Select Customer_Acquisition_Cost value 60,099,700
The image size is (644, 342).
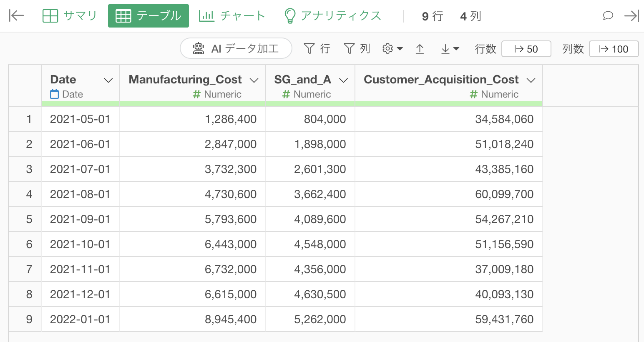coord(449,194)
